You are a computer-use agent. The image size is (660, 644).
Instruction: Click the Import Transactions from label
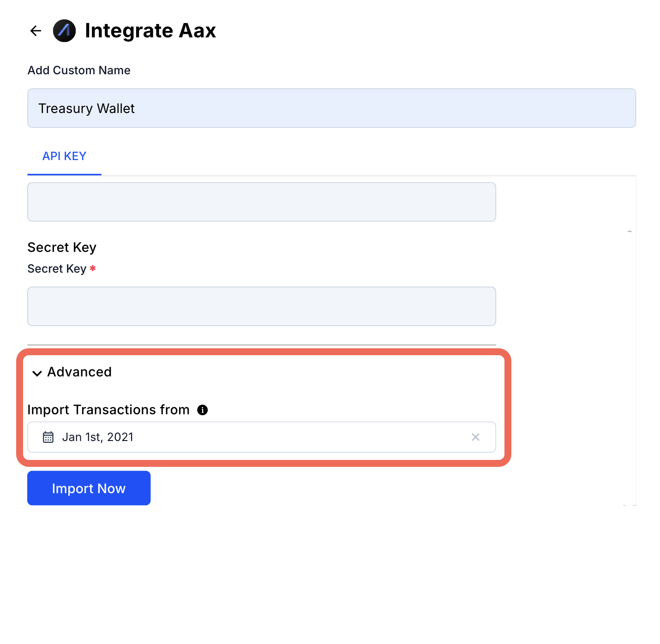pos(108,410)
